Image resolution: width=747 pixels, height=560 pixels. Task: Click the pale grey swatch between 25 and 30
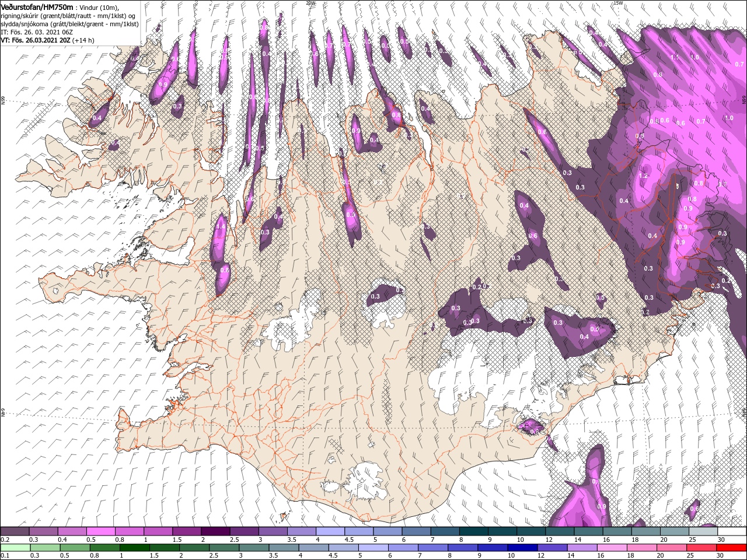704,531
